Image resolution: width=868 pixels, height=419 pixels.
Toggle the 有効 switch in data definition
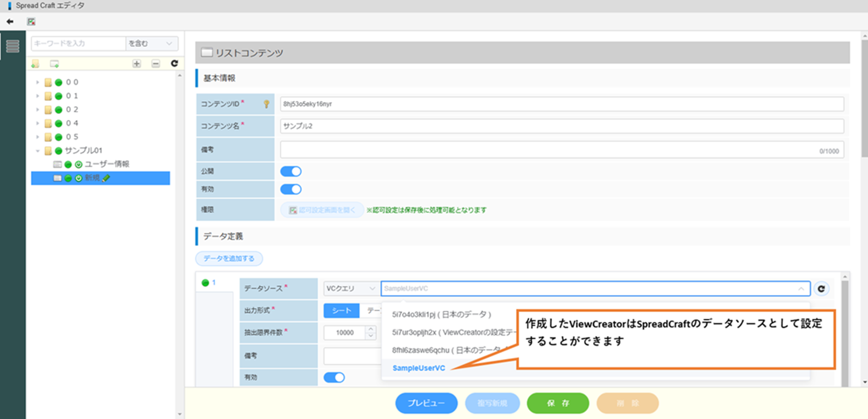click(334, 377)
